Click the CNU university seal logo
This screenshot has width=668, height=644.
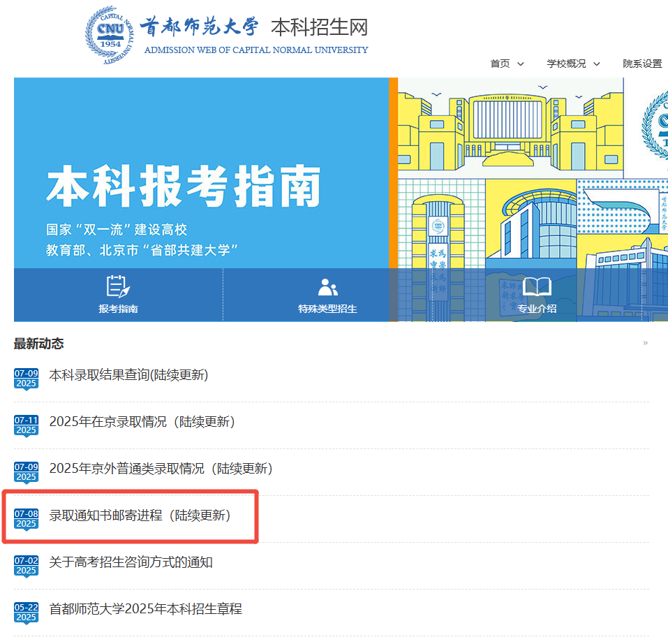108,32
